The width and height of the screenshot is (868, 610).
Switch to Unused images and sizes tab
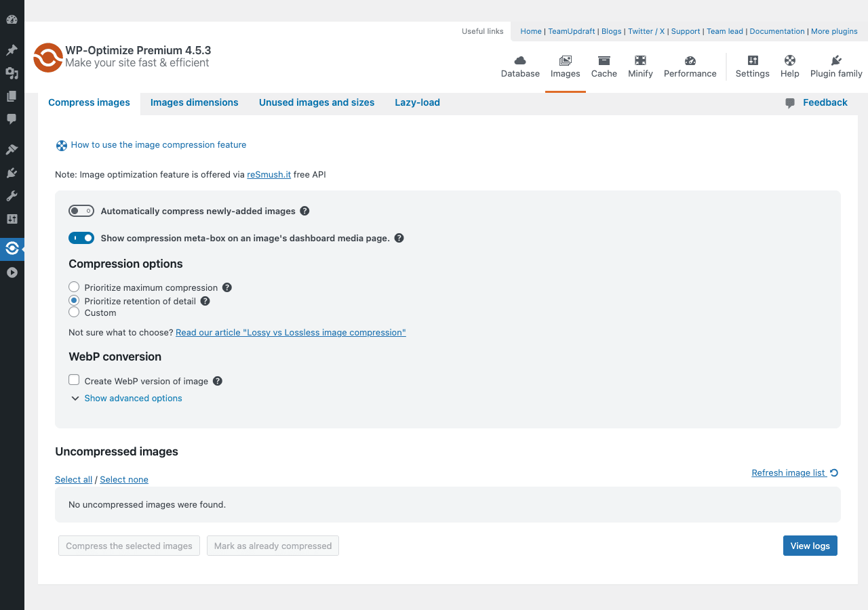pos(317,102)
